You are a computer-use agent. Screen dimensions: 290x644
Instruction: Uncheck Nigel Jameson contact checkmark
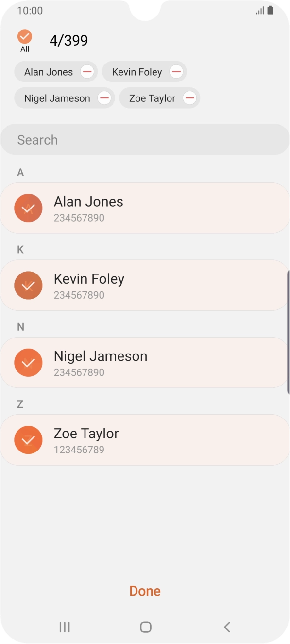click(x=28, y=363)
